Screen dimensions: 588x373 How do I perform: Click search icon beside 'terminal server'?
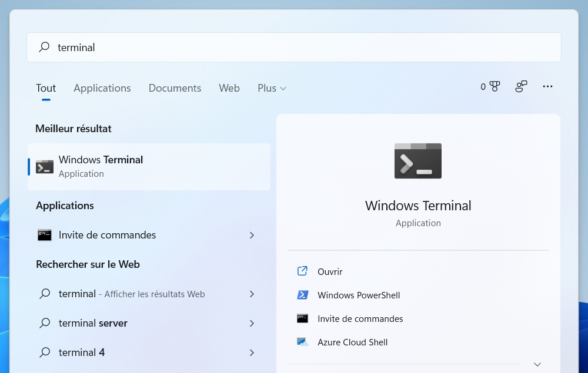click(x=45, y=323)
